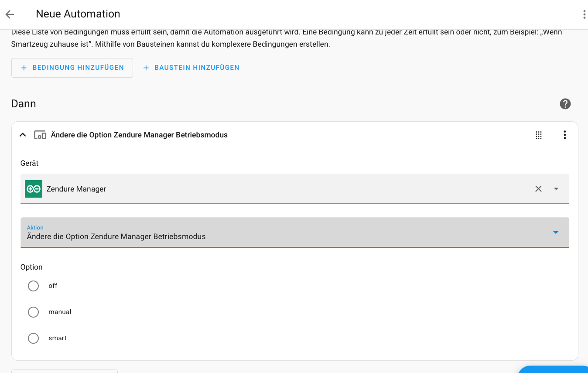Select the off option
The height and width of the screenshot is (373, 588).
(x=33, y=286)
